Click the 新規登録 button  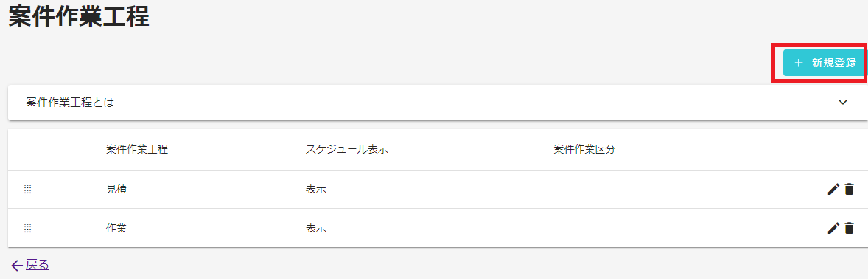(x=823, y=63)
